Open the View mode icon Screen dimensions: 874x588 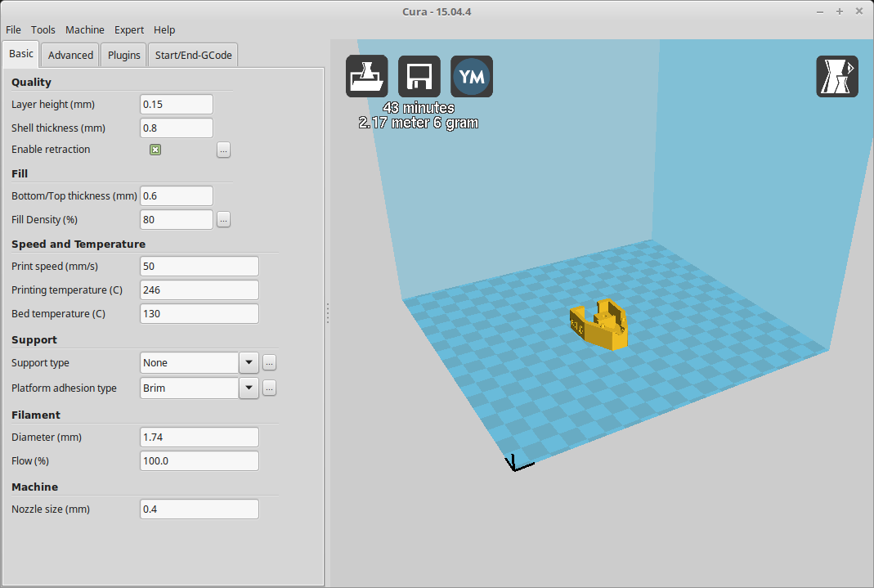point(837,76)
